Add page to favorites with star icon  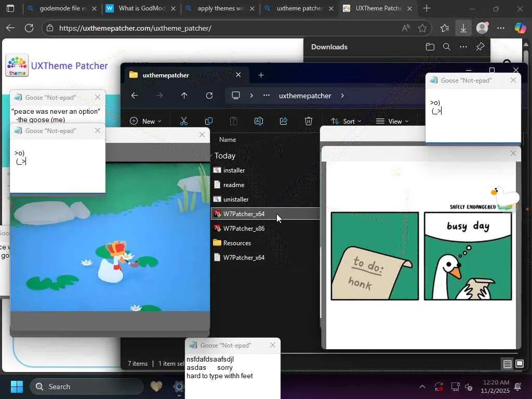[x=422, y=28]
